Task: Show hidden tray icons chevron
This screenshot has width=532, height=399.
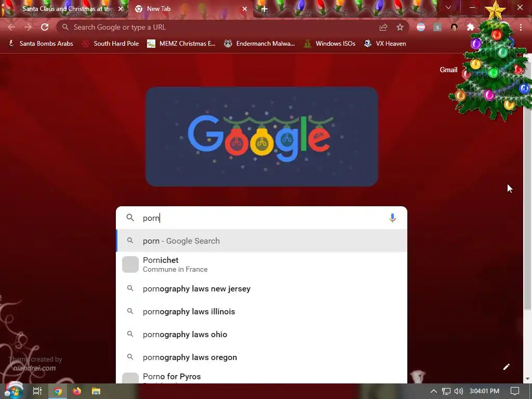Action: coord(434,391)
